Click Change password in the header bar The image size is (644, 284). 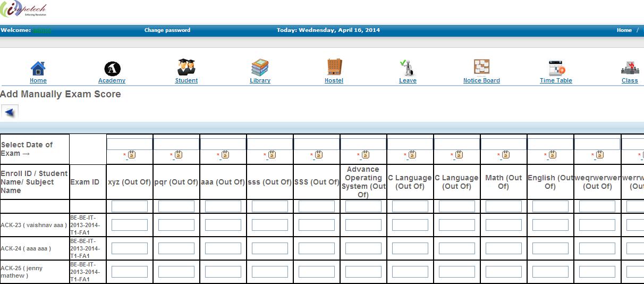[x=167, y=30]
